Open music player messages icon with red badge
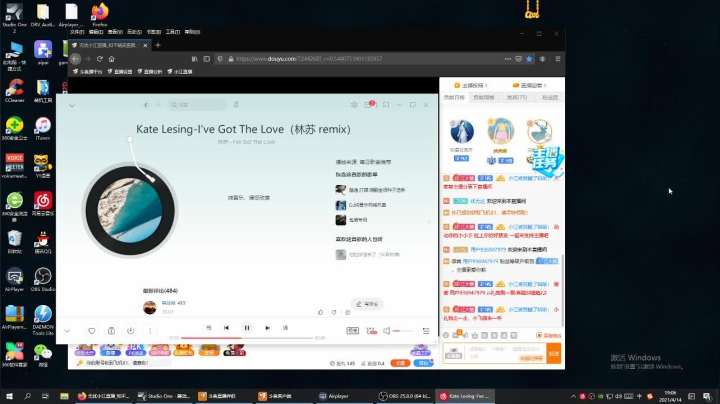 coord(368,105)
